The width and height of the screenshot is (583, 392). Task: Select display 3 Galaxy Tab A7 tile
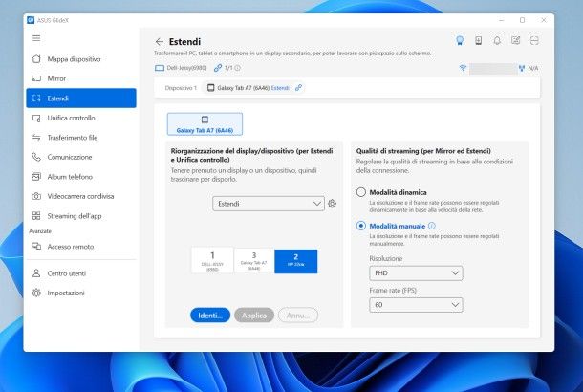click(x=254, y=260)
